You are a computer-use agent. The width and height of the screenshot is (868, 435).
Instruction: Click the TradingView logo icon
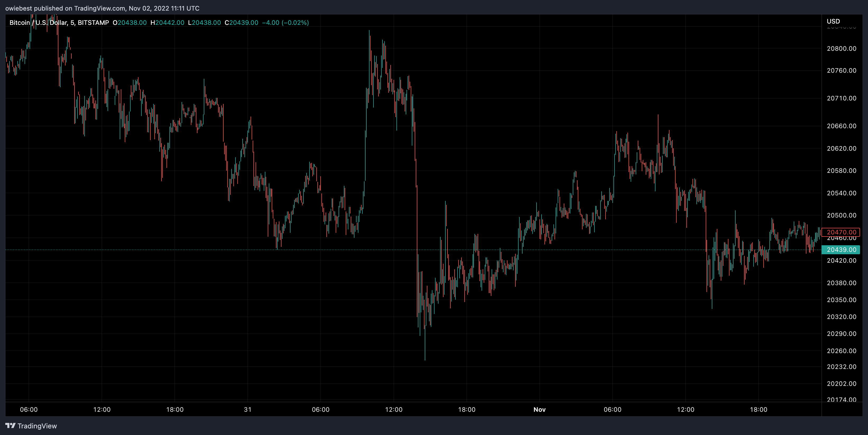pyautogui.click(x=11, y=425)
